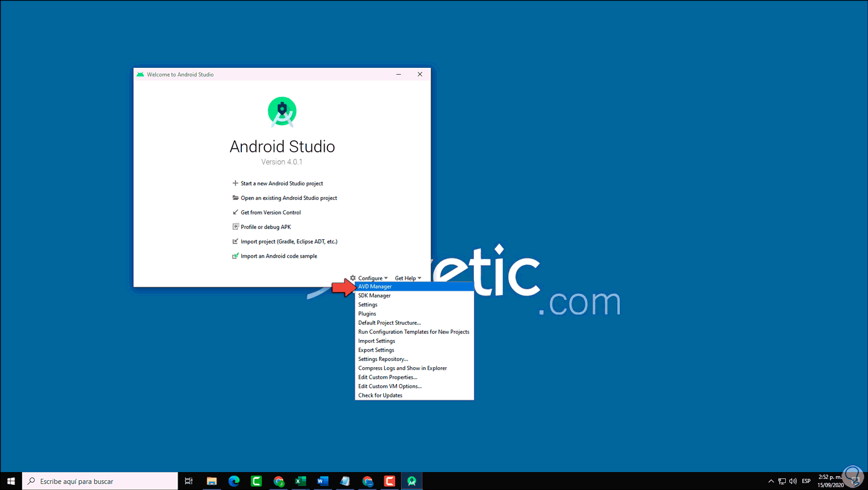Open the Chrome icon beside the red C

click(x=367, y=481)
